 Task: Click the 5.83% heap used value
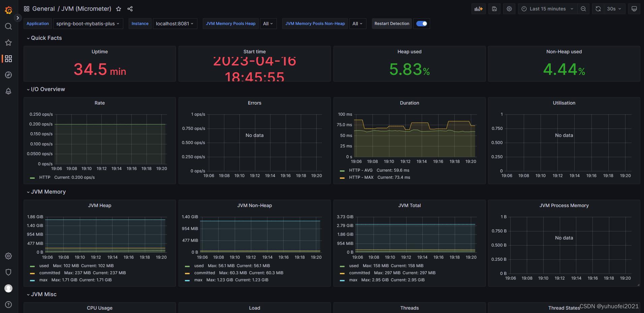(409, 69)
